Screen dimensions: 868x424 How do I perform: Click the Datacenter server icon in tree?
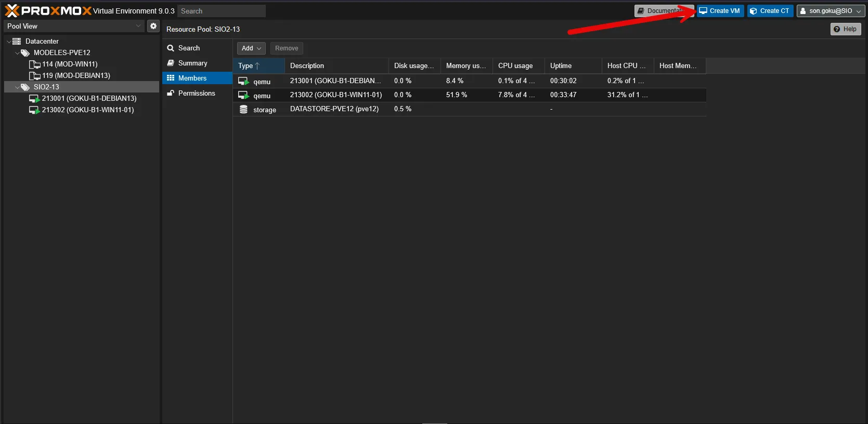(17, 41)
